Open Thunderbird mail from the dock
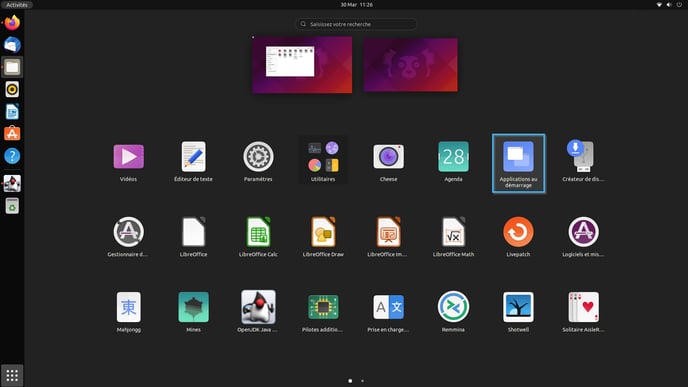The image size is (688, 387). pos(12,45)
